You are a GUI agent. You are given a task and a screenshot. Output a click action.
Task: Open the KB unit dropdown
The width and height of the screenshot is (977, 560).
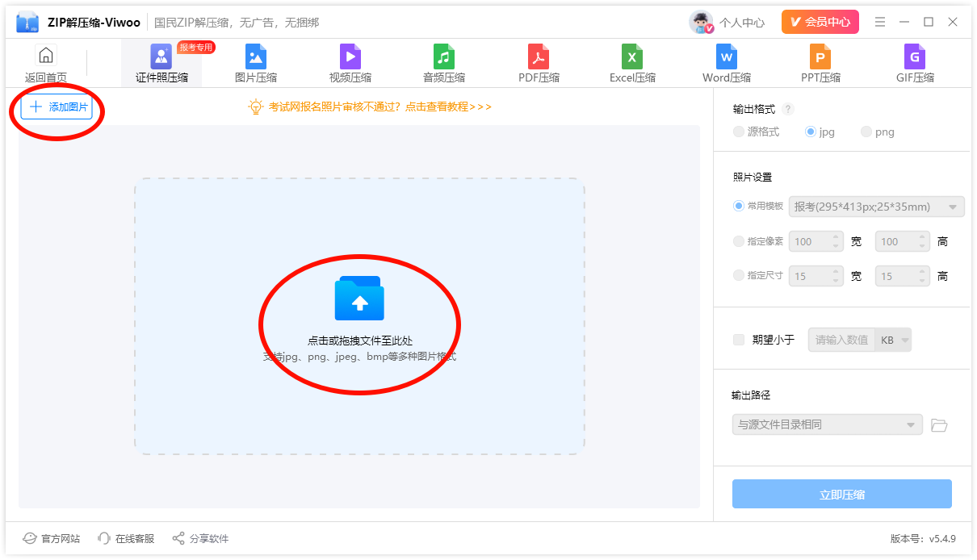click(894, 340)
